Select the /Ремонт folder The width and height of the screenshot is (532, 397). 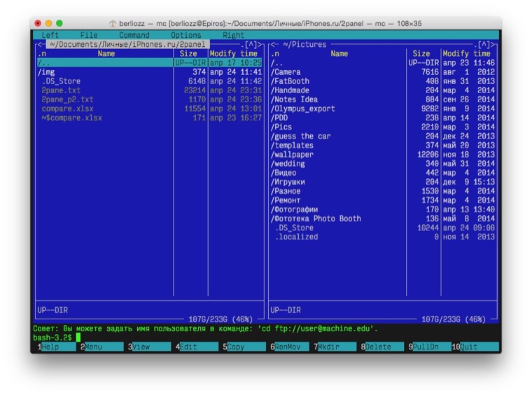(383, 200)
